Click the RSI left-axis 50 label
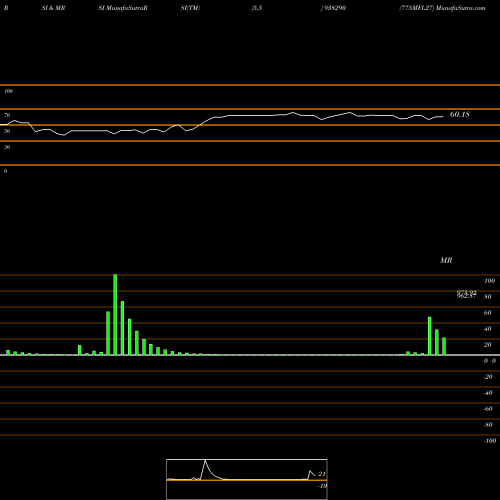The height and width of the screenshot is (500, 500). [7, 131]
